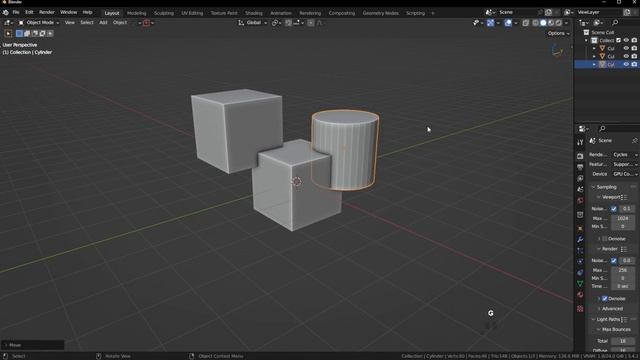Switch to the Geometry Nodes workspace tab
The width and height of the screenshot is (640, 360).
(x=380, y=13)
